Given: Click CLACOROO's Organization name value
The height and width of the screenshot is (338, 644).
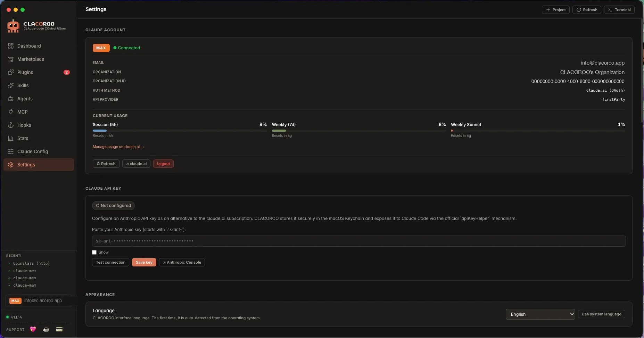Looking at the screenshot, I should (592, 72).
